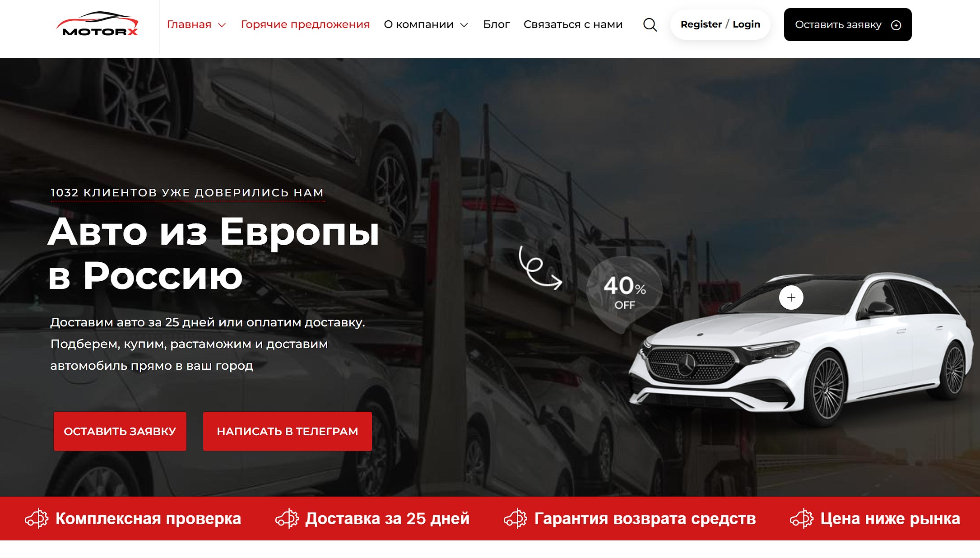Open Горячие предложения menu item
980x558 pixels.
pos(305,24)
